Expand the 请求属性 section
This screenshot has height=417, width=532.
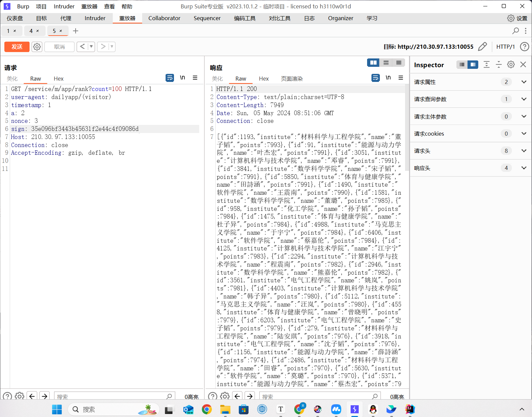click(524, 82)
